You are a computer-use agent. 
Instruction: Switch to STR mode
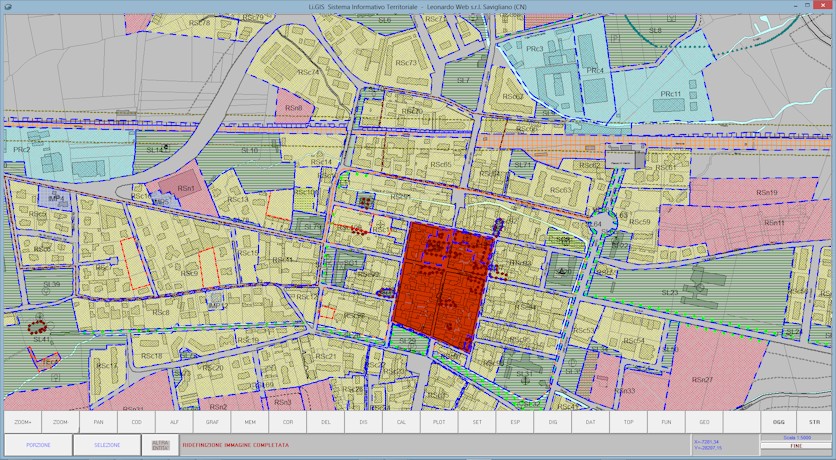[x=814, y=423]
